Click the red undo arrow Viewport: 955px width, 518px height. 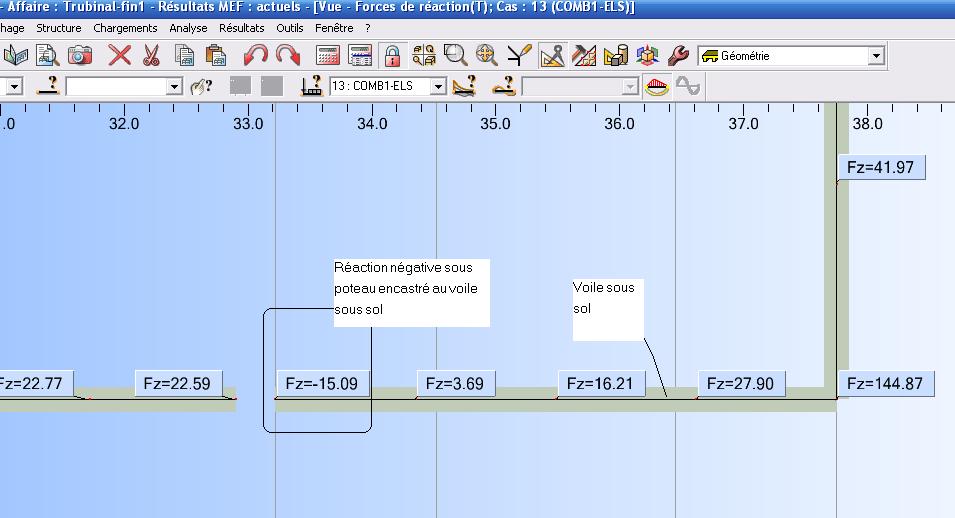[x=255, y=55]
